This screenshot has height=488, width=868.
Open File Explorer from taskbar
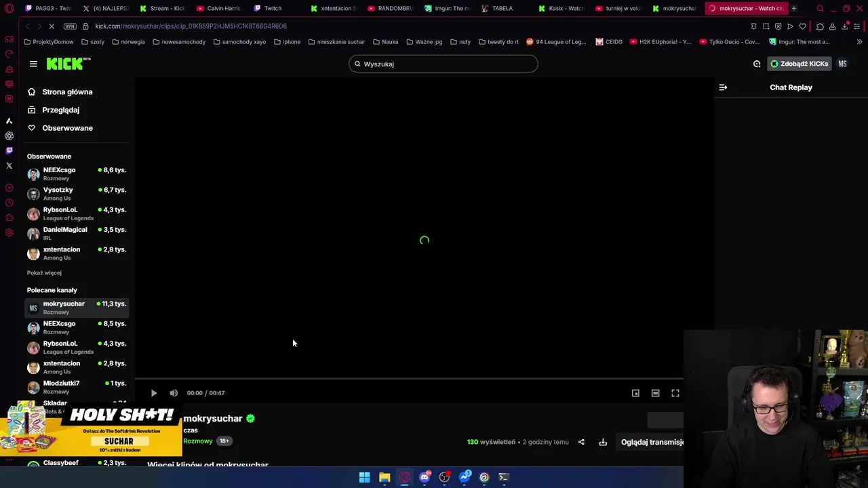coord(384,477)
